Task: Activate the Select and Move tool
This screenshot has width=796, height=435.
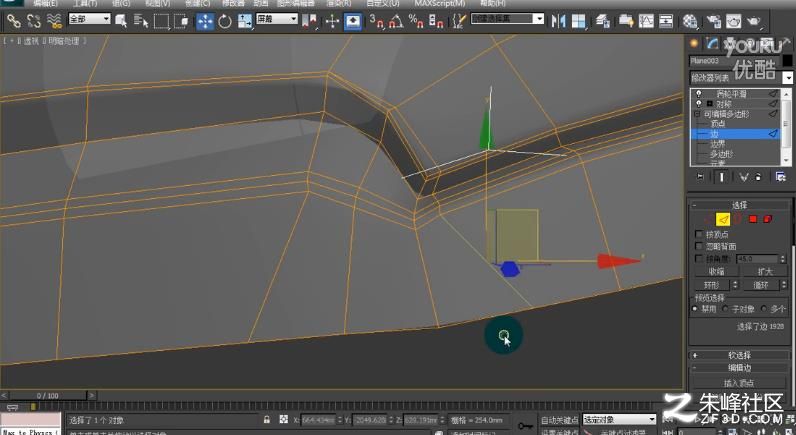Action: point(205,21)
